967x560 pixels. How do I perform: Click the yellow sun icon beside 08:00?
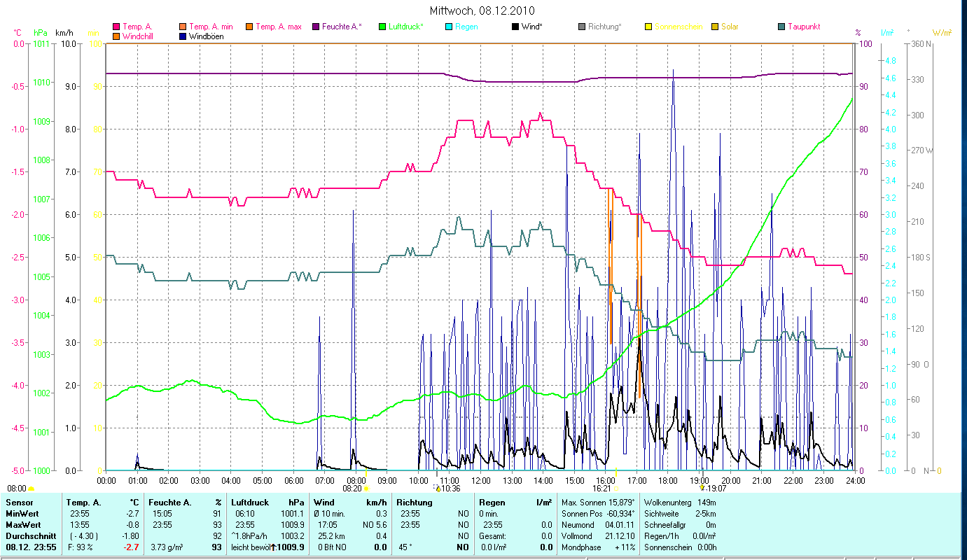tap(31, 489)
